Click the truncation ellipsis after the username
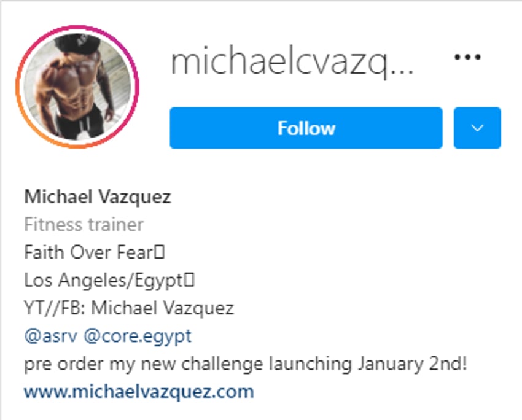 (x=402, y=71)
